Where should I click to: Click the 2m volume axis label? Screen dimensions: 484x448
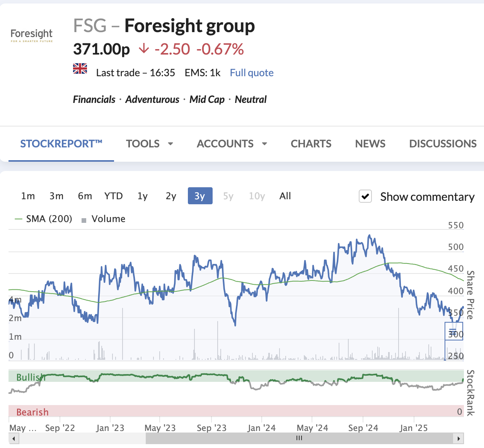click(15, 318)
